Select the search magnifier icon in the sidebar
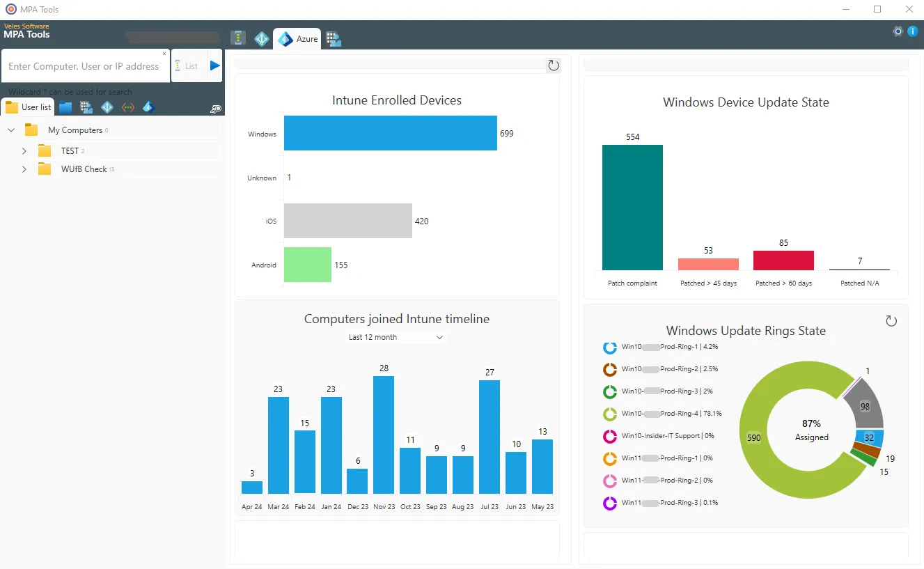This screenshot has height=569, width=924. [216, 108]
